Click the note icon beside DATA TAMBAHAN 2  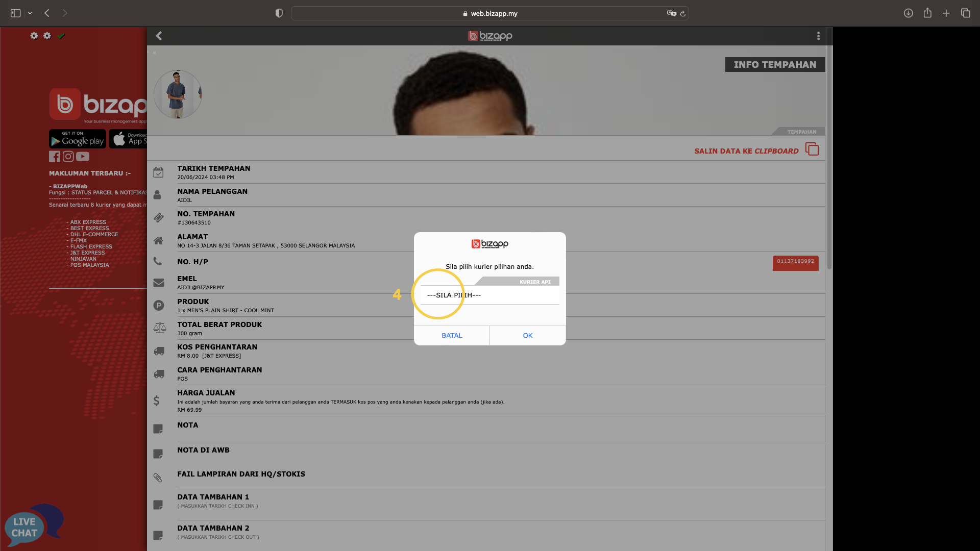158,536
